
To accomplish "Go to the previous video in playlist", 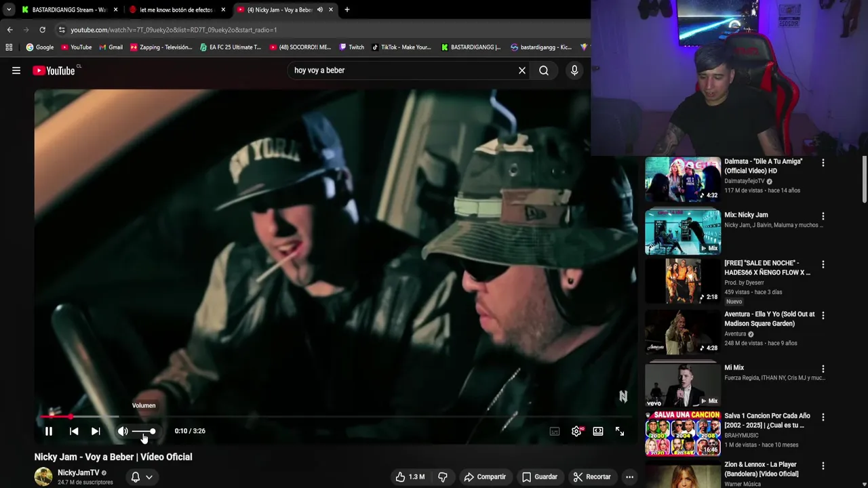I will 74,431.
